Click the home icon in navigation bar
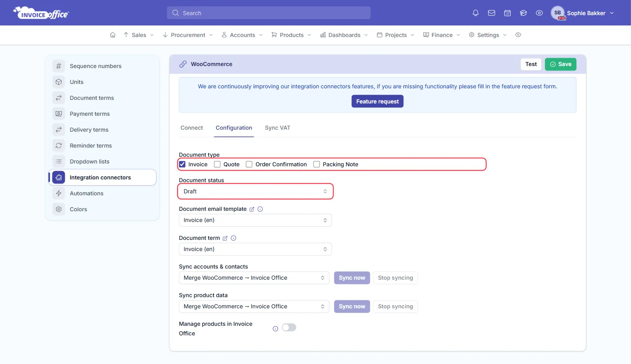The image size is (631, 364). pos(113,35)
